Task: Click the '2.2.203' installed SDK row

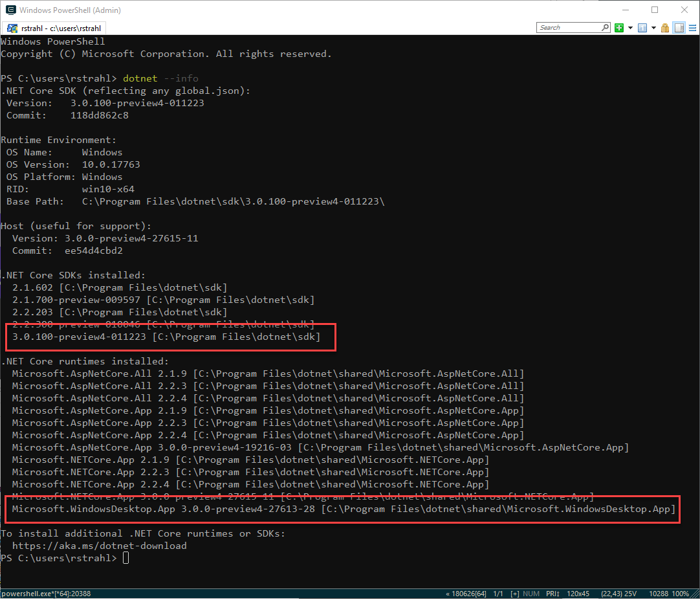Action: coord(120,312)
